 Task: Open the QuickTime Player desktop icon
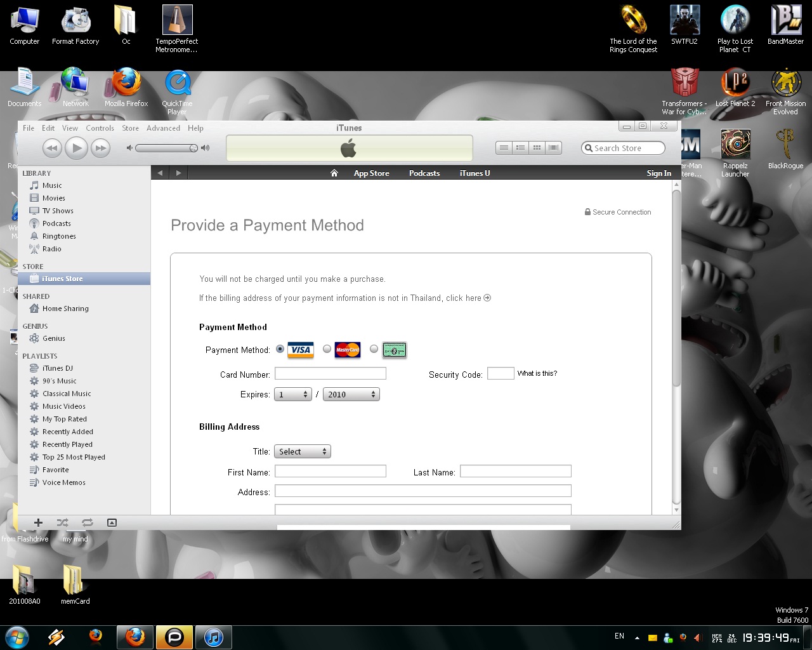[177, 91]
